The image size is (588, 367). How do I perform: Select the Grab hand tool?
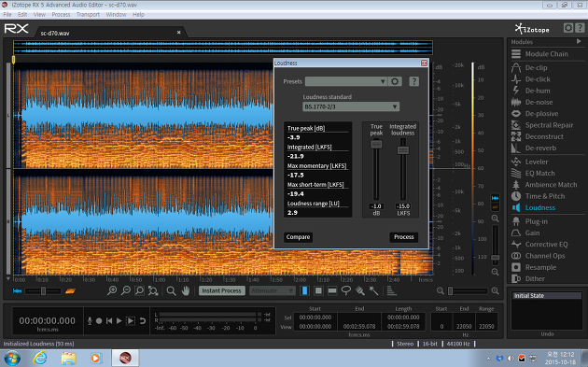pyautogui.click(x=186, y=290)
